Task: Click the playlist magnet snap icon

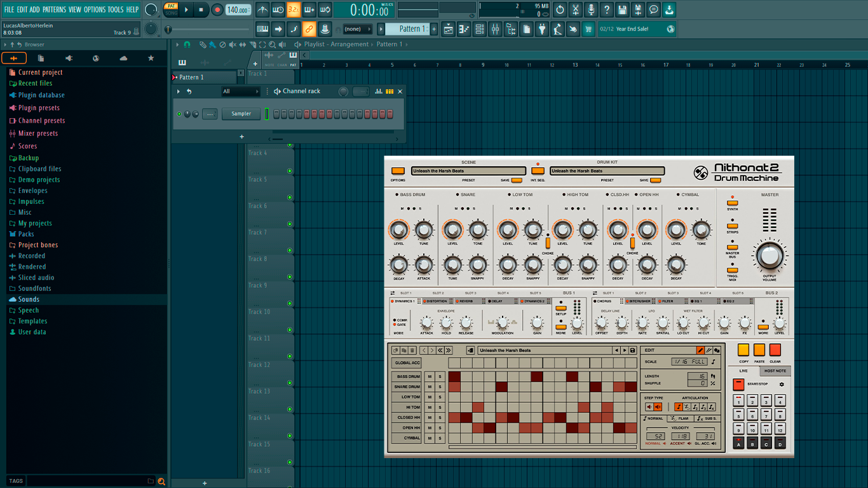Action: [x=187, y=44]
